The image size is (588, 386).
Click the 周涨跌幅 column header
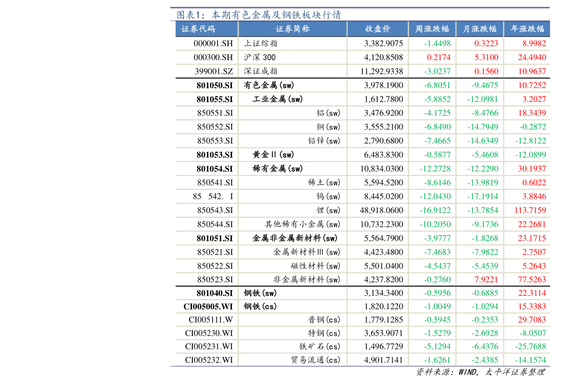click(432, 29)
